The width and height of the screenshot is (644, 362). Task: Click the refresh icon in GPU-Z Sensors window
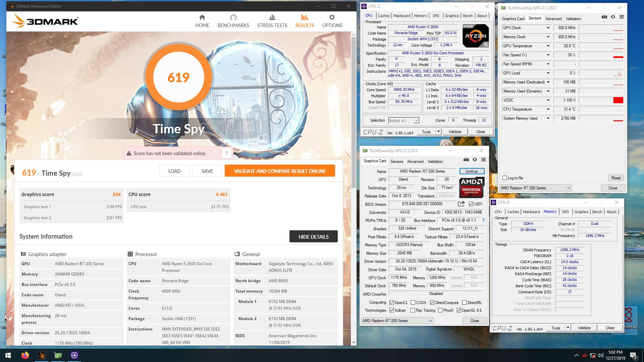(x=613, y=17)
